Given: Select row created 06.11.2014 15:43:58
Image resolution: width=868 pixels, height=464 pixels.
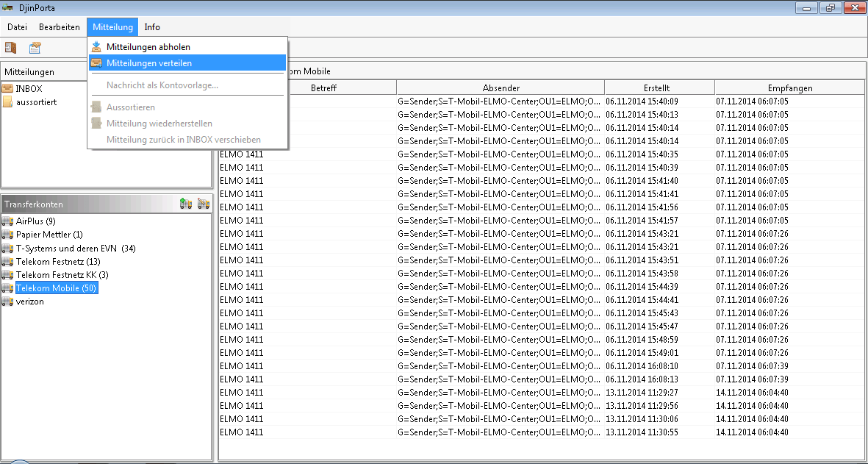Looking at the screenshot, I should click(x=542, y=274).
